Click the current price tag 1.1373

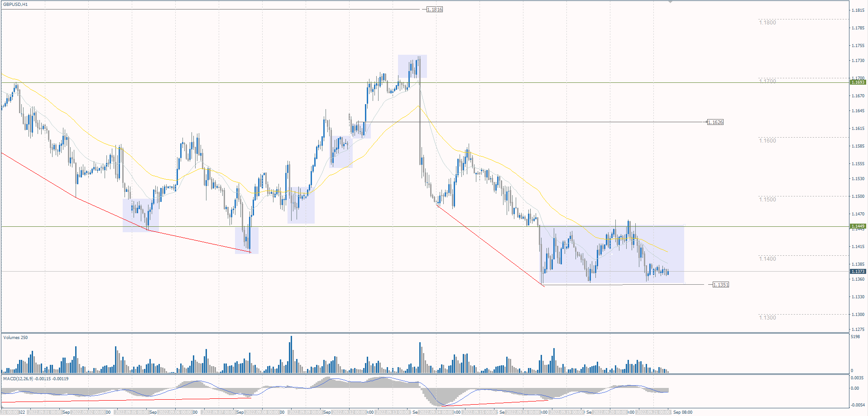click(858, 272)
